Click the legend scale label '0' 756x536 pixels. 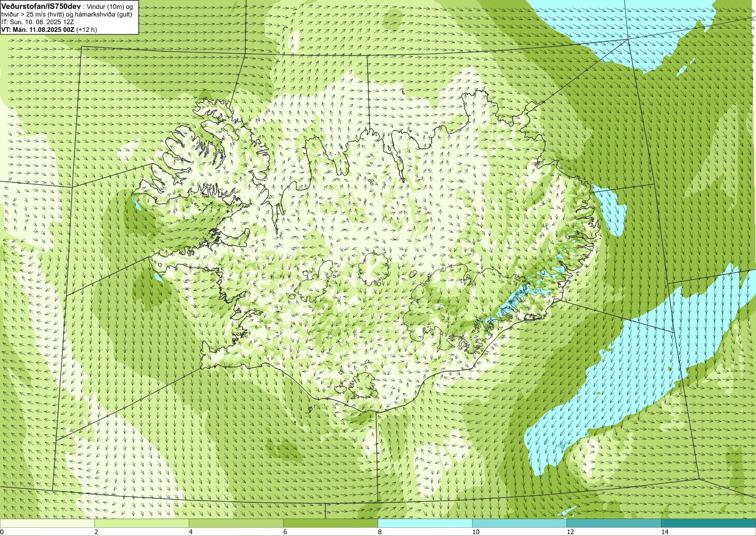pos(2,532)
